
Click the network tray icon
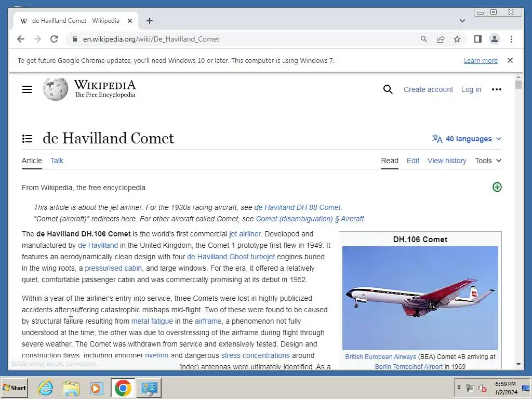470,388
